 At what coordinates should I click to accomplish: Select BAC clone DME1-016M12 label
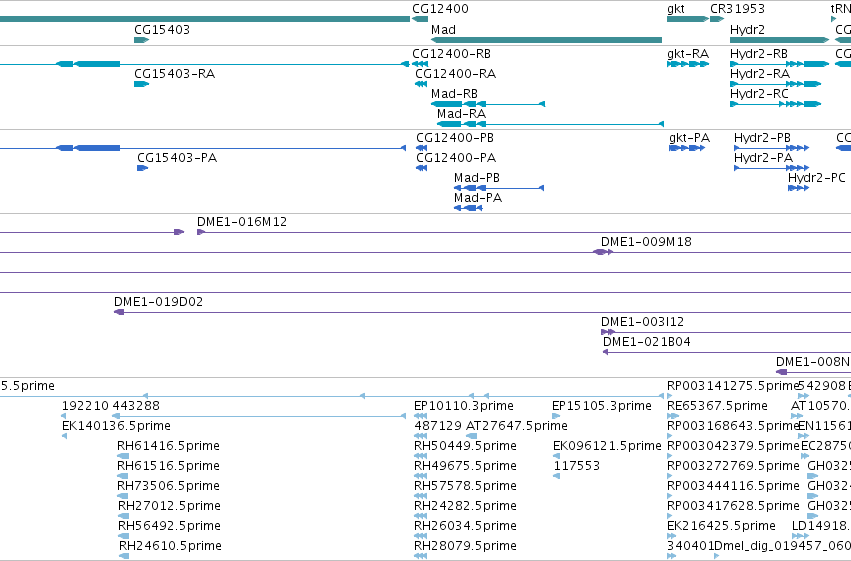[x=242, y=222]
